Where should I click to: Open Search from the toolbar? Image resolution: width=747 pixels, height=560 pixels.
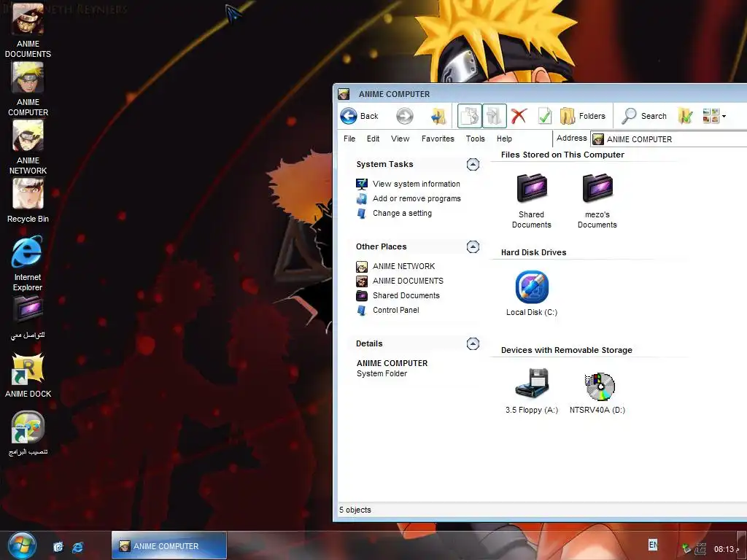pos(644,116)
